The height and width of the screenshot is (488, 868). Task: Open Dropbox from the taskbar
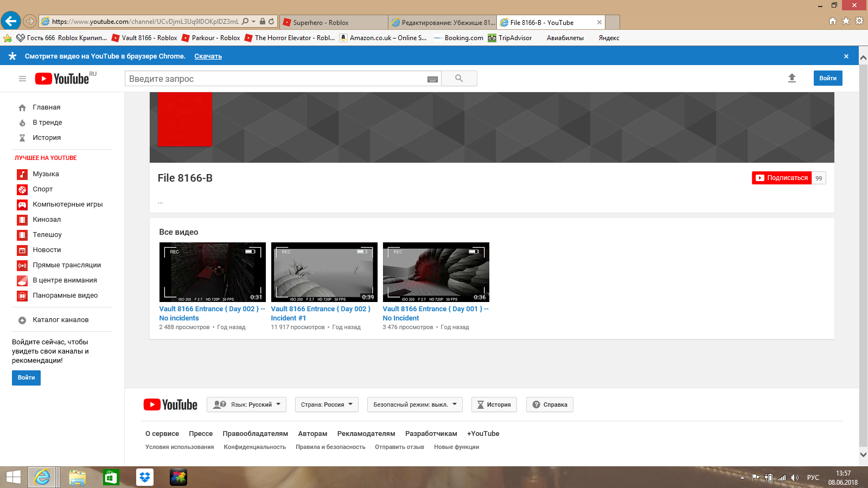click(x=145, y=477)
